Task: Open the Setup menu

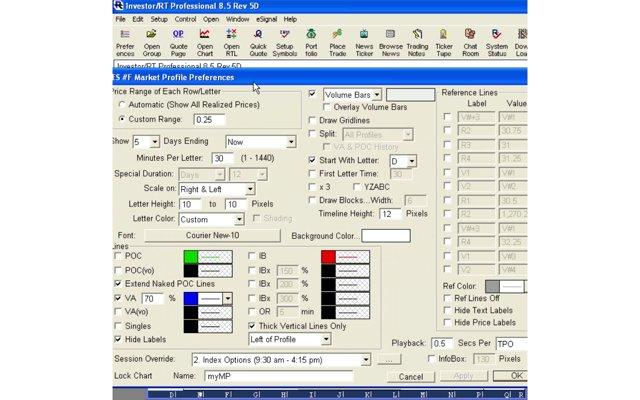Action: pyautogui.click(x=159, y=19)
